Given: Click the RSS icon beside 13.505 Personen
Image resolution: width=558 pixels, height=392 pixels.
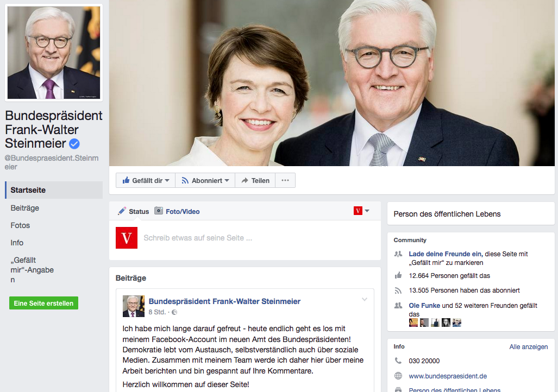Looking at the screenshot, I should [x=398, y=290].
